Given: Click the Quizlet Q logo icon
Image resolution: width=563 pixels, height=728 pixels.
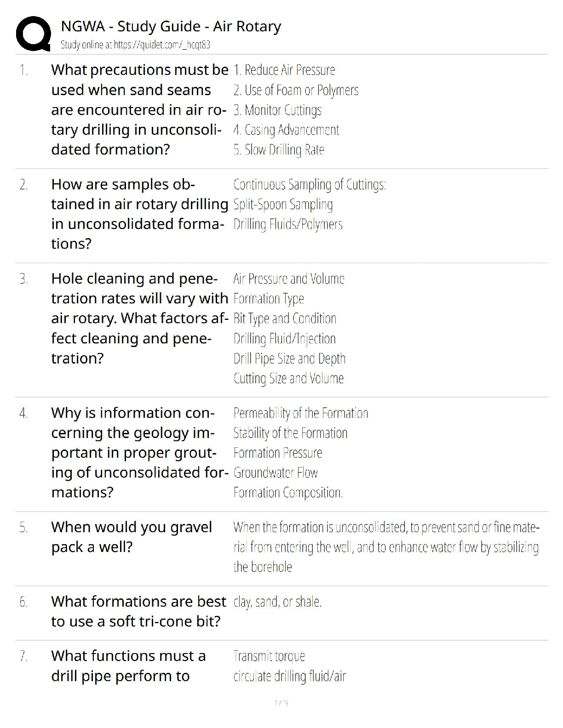Looking at the screenshot, I should [33, 34].
